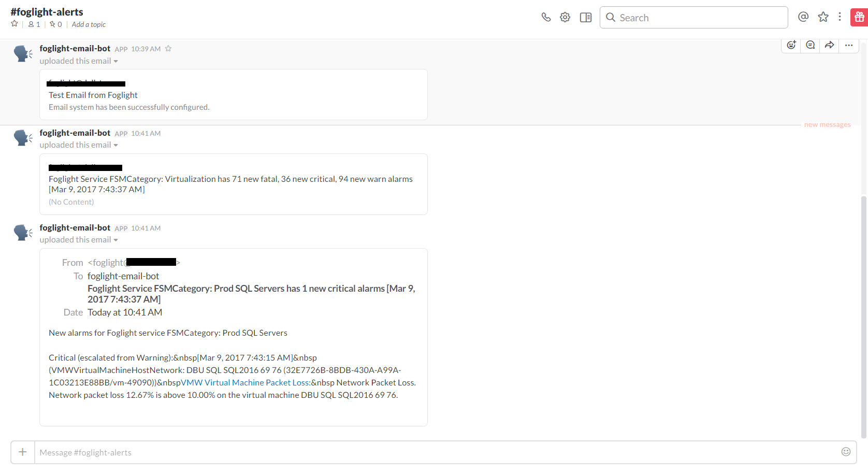The width and height of the screenshot is (868, 472).
Task: Show channel details pane icon
Action: point(586,17)
